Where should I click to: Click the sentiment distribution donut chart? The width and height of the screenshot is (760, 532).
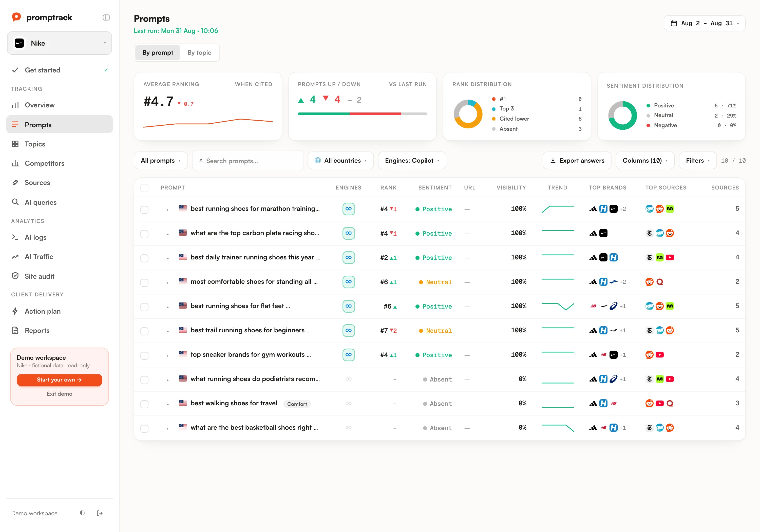(x=623, y=116)
